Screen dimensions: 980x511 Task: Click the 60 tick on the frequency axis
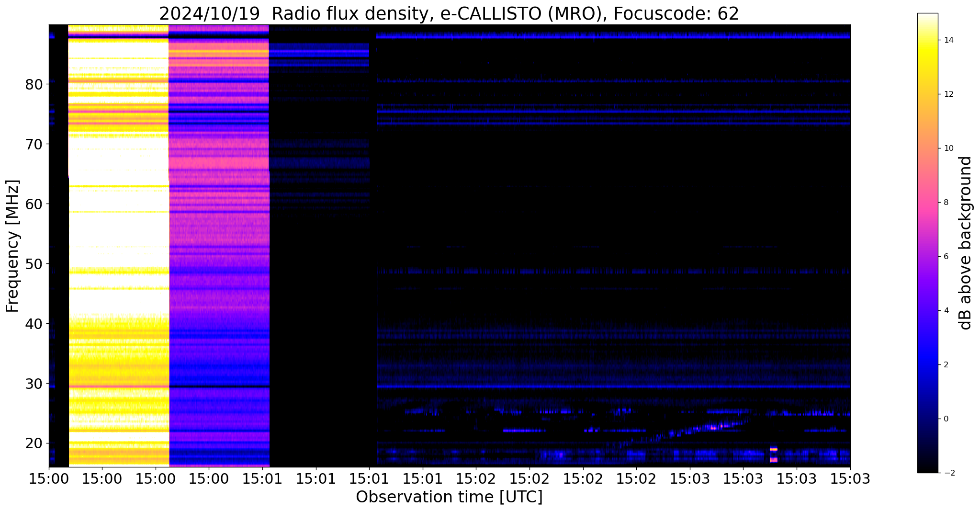[34, 204]
